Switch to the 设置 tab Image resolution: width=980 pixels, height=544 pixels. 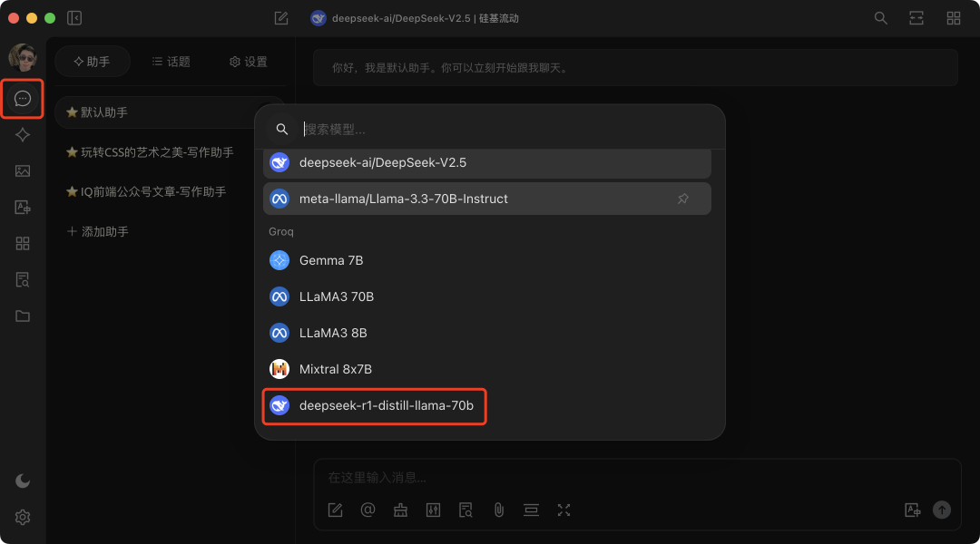[249, 62]
